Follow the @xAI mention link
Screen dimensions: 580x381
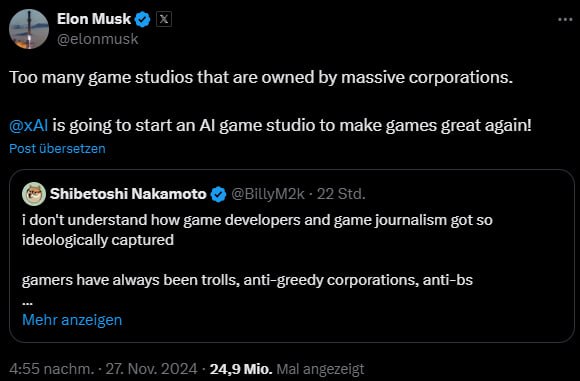coord(28,125)
